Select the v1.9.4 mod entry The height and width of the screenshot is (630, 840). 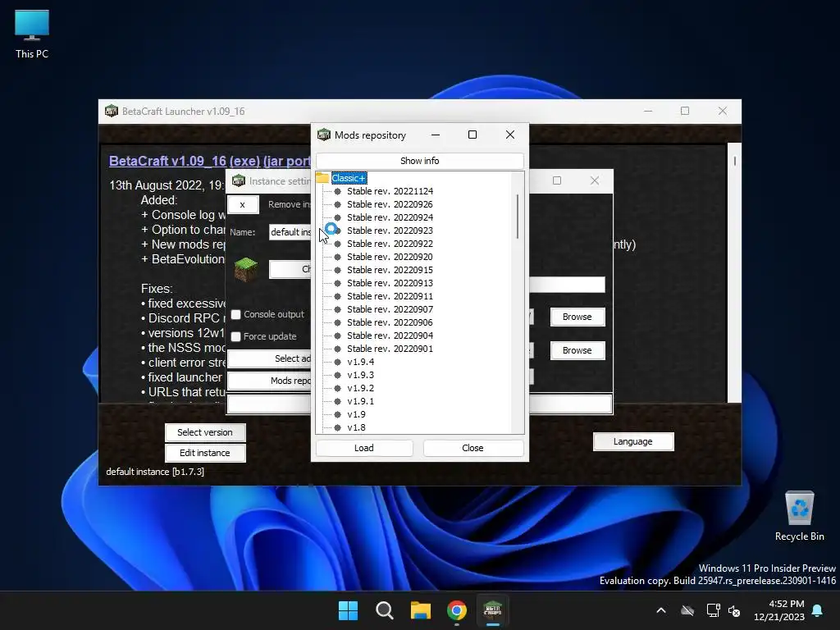pos(361,362)
